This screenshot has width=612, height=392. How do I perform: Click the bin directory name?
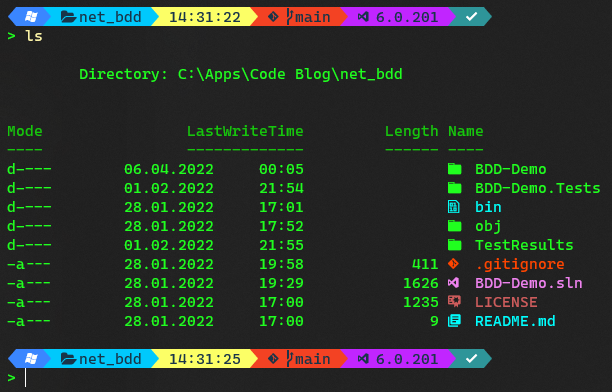tap(488, 207)
